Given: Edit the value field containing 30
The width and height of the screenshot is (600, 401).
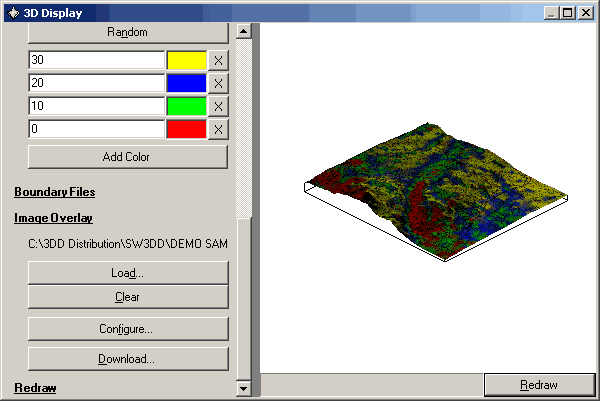Looking at the screenshot, I should [96, 60].
